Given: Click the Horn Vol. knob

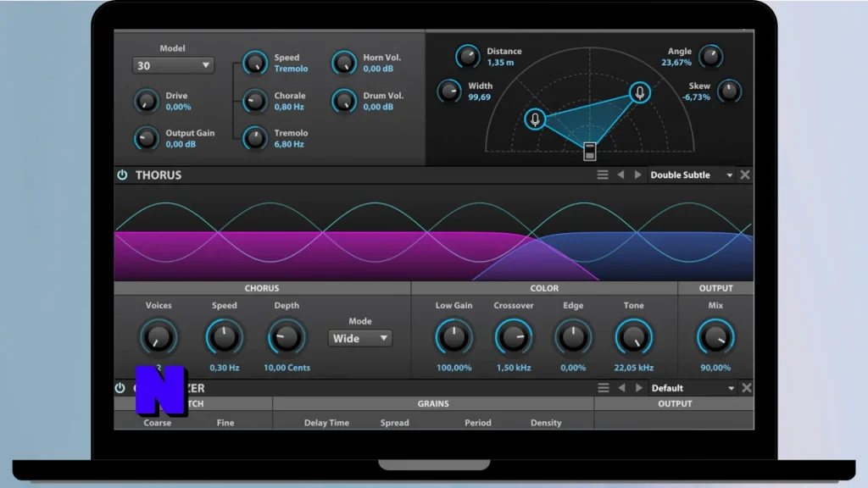Looking at the screenshot, I should (x=344, y=63).
